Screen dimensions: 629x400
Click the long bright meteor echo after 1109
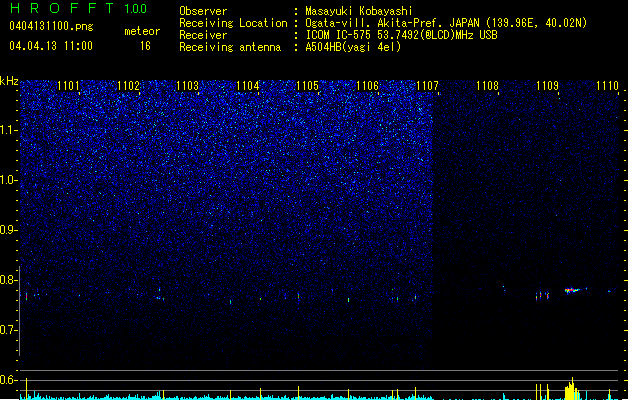pos(572,290)
